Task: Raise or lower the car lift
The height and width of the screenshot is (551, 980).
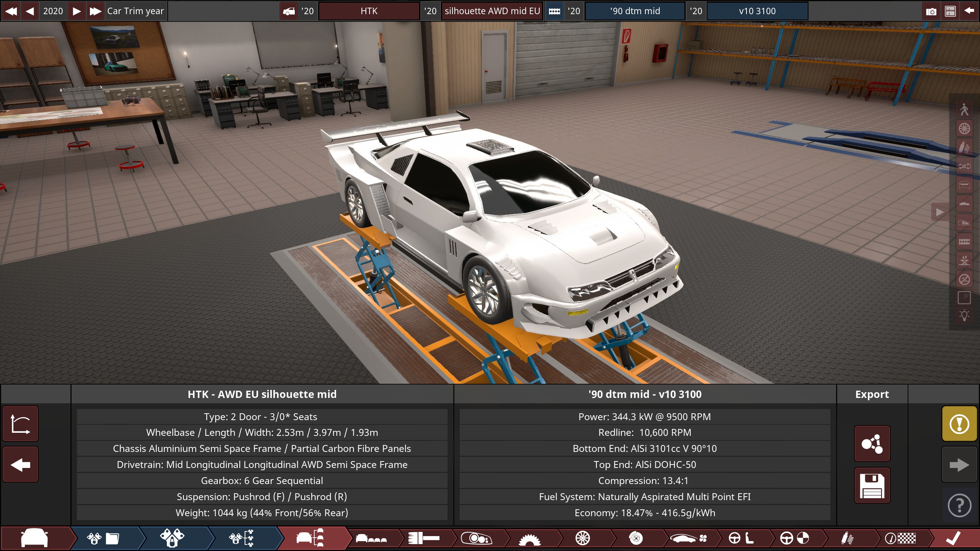Action: pos(964,261)
